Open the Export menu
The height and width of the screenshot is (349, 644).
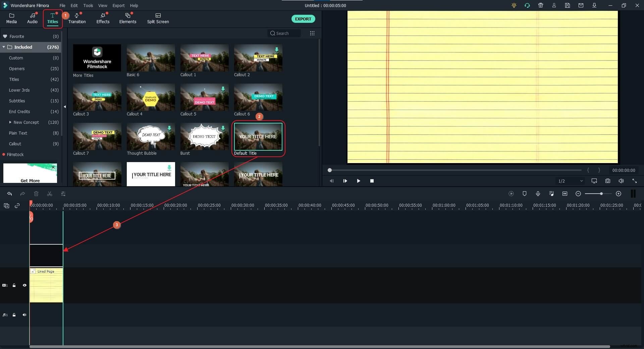pos(118,5)
